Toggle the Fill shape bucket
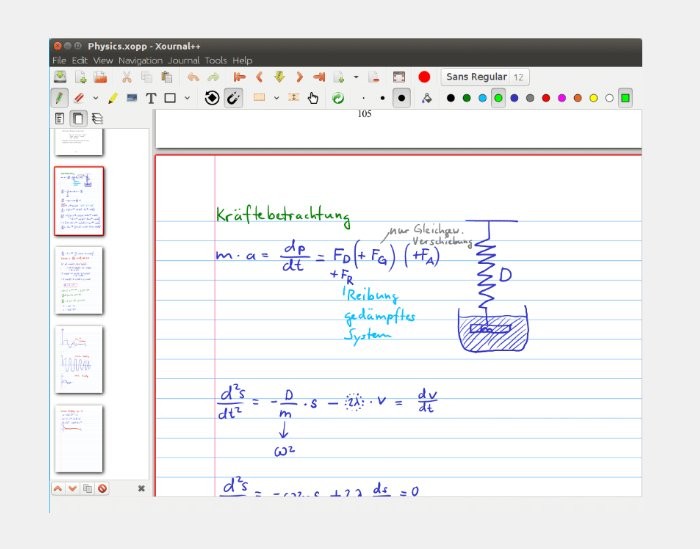Viewport: 700px width, 549px height. (x=426, y=98)
